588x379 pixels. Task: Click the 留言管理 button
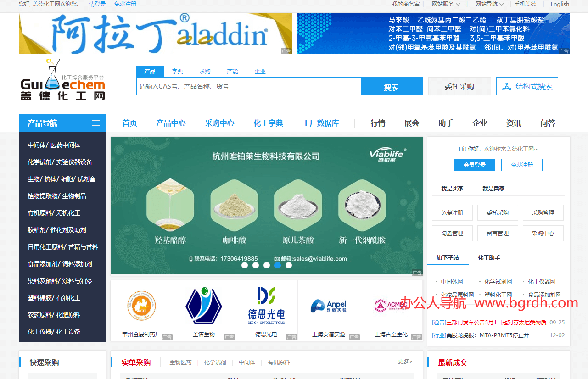click(498, 233)
